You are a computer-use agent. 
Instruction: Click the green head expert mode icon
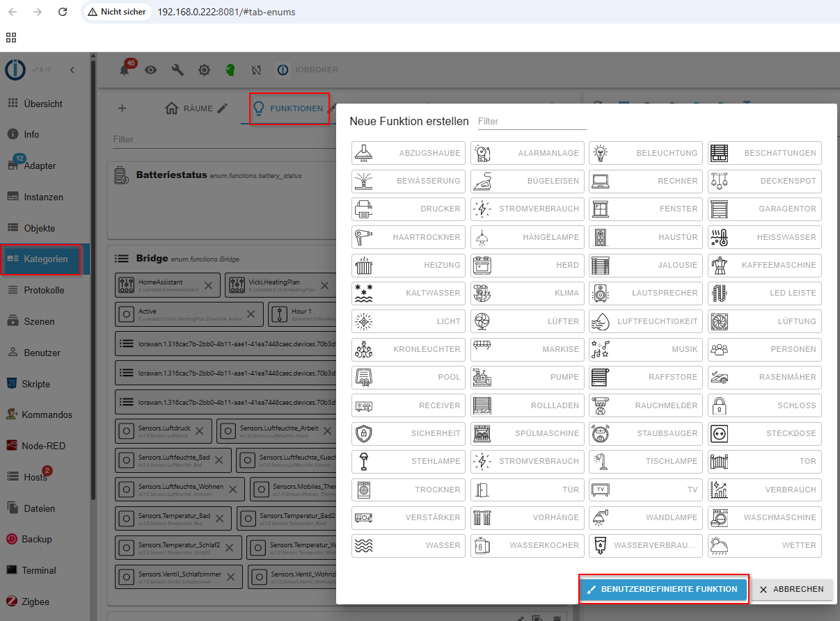pos(230,70)
